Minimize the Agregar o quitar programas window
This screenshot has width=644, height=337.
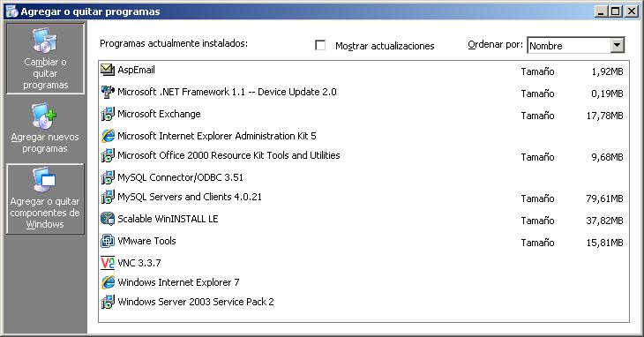[x=601, y=11]
